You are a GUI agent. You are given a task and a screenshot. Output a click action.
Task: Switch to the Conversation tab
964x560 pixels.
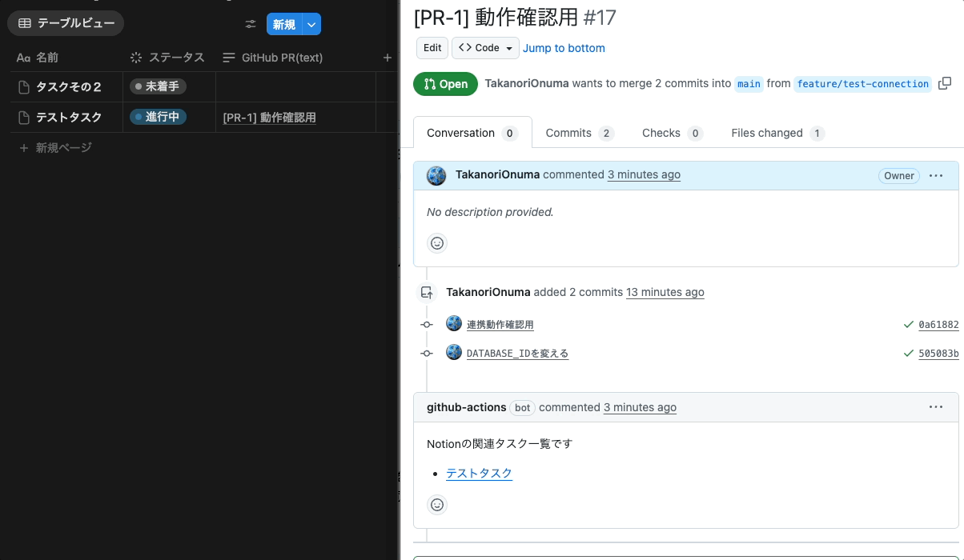click(x=472, y=133)
